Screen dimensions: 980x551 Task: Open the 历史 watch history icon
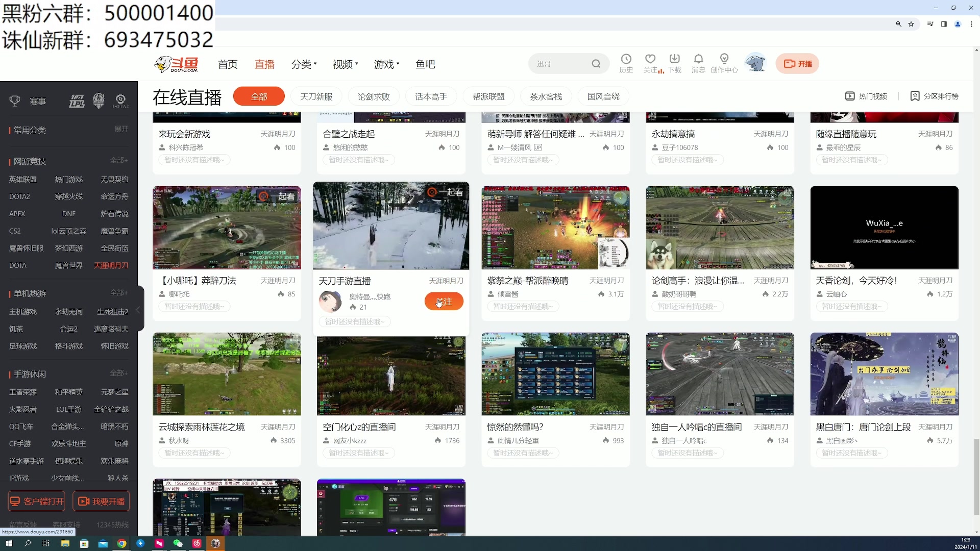pos(626,63)
